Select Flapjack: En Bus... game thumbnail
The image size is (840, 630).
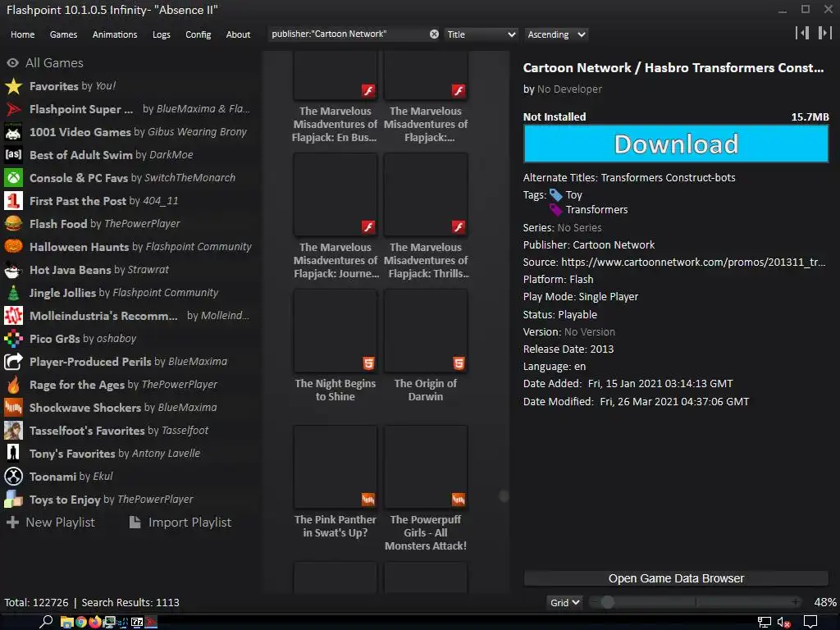336,75
